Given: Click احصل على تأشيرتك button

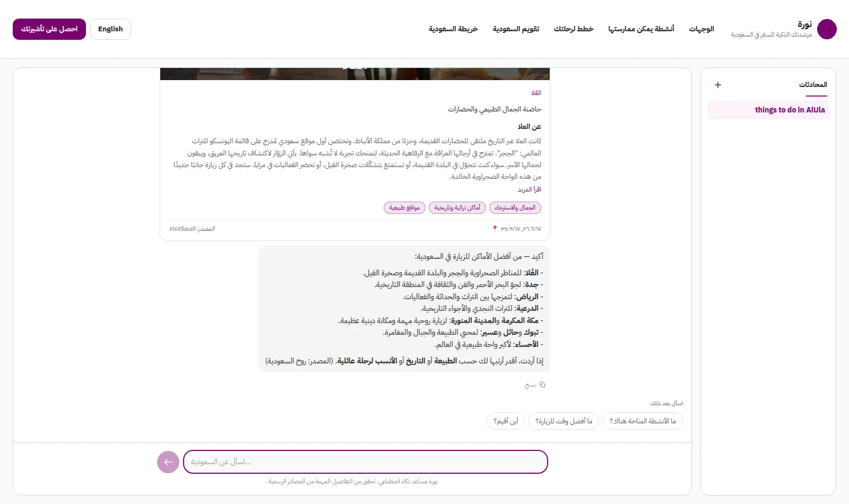Looking at the screenshot, I should (x=49, y=29).
